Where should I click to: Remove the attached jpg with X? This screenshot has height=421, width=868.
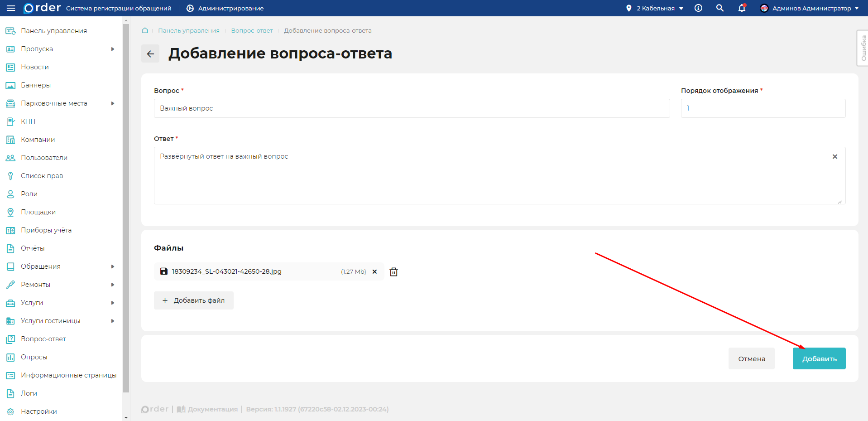pyautogui.click(x=374, y=272)
